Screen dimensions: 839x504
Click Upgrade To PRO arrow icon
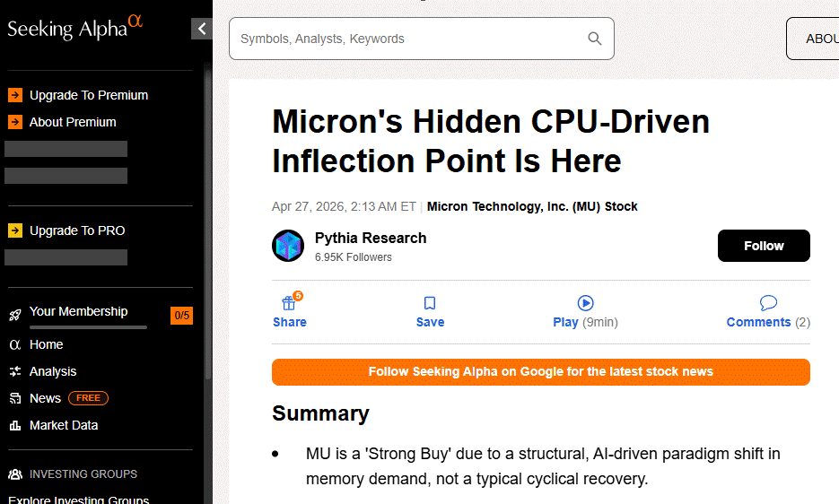pyautogui.click(x=15, y=230)
